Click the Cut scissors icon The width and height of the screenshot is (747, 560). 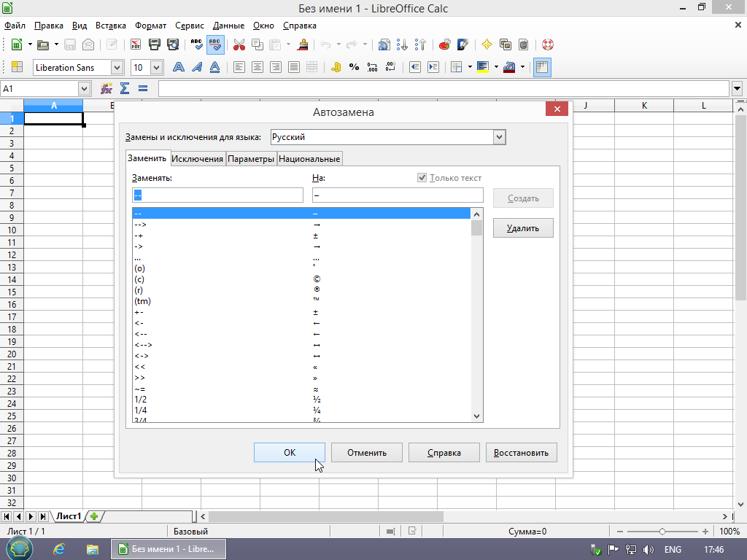coord(239,44)
